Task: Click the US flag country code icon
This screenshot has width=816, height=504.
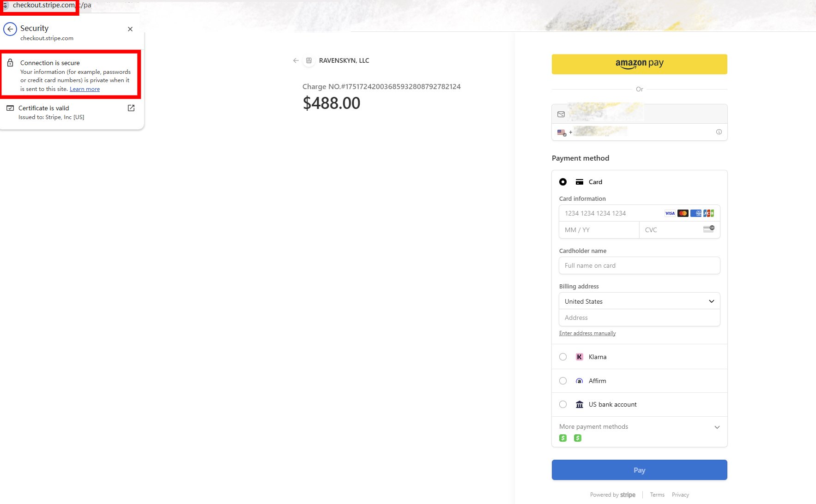Action: pyautogui.click(x=562, y=132)
